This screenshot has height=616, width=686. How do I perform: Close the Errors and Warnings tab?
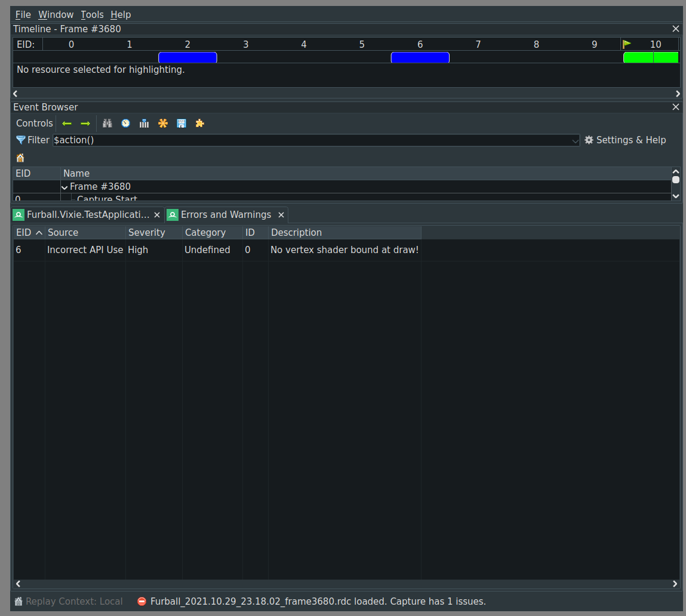[281, 215]
